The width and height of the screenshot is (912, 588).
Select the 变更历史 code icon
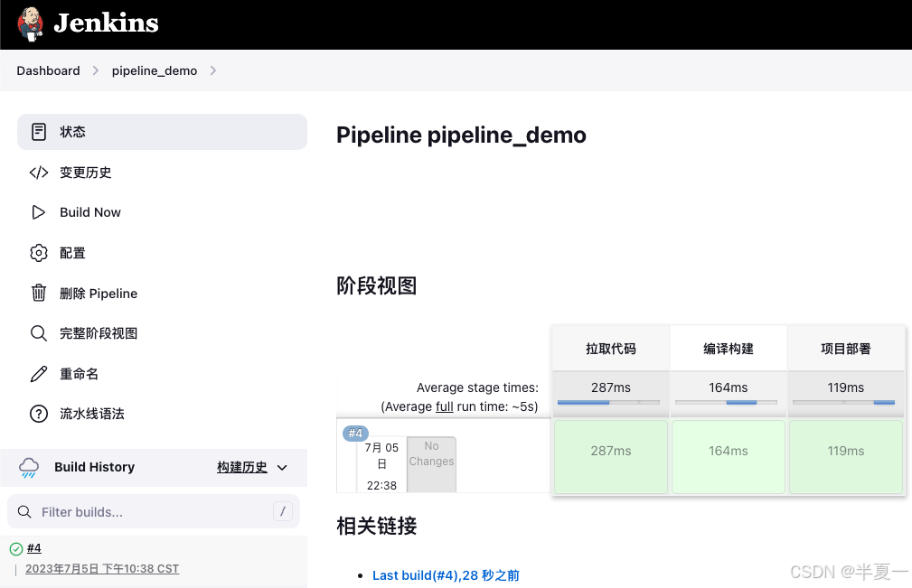pos(39,172)
